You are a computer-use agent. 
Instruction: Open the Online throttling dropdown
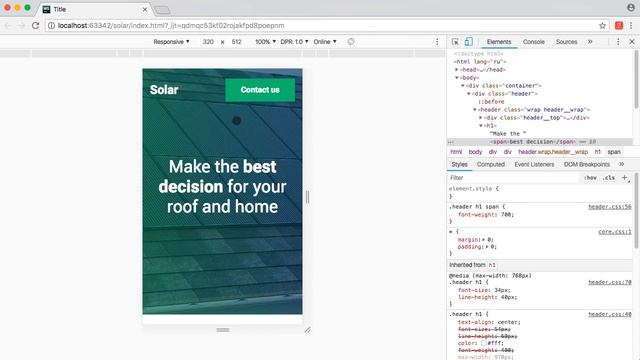coord(325,42)
